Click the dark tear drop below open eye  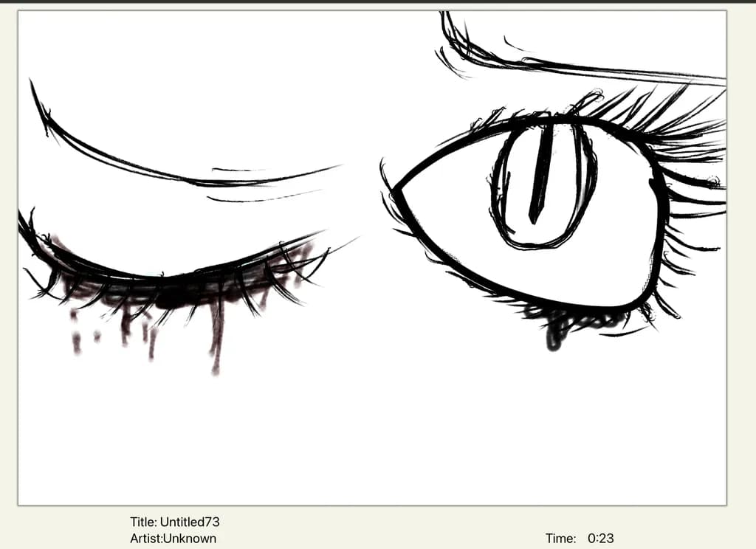coord(554,337)
